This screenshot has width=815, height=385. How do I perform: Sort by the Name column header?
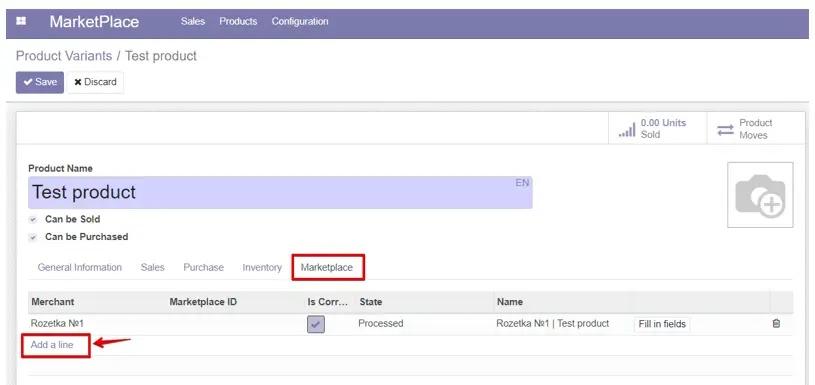pyautogui.click(x=510, y=302)
